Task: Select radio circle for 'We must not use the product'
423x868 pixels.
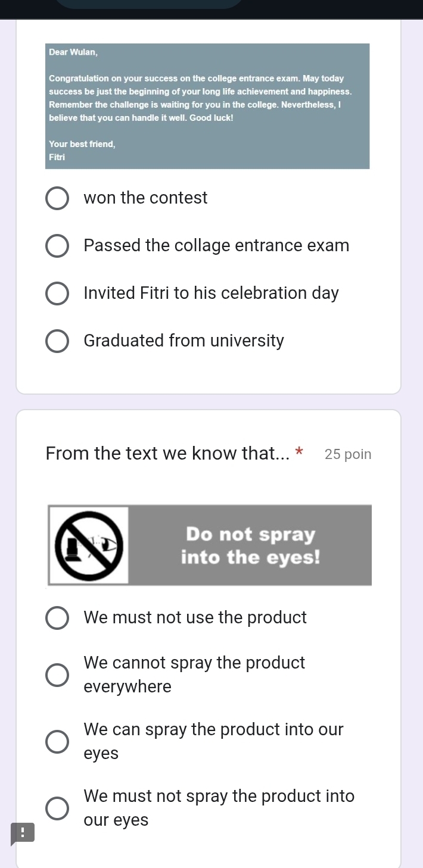Action: tap(57, 618)
